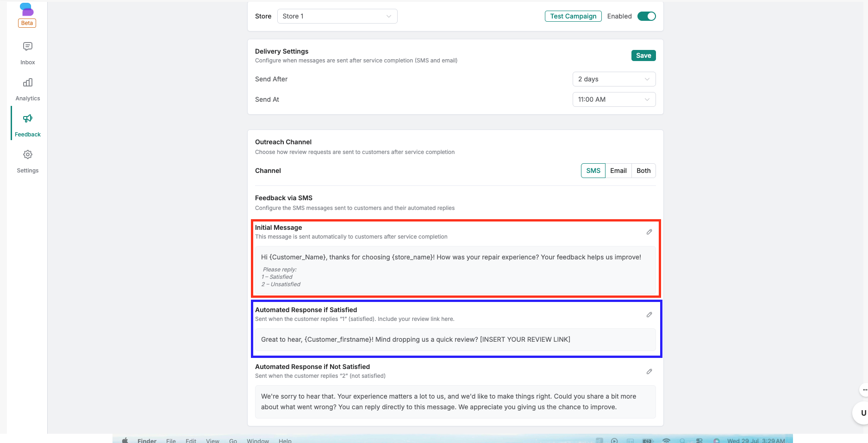
Task: Open the Window menu
Action: coord(258,441)
